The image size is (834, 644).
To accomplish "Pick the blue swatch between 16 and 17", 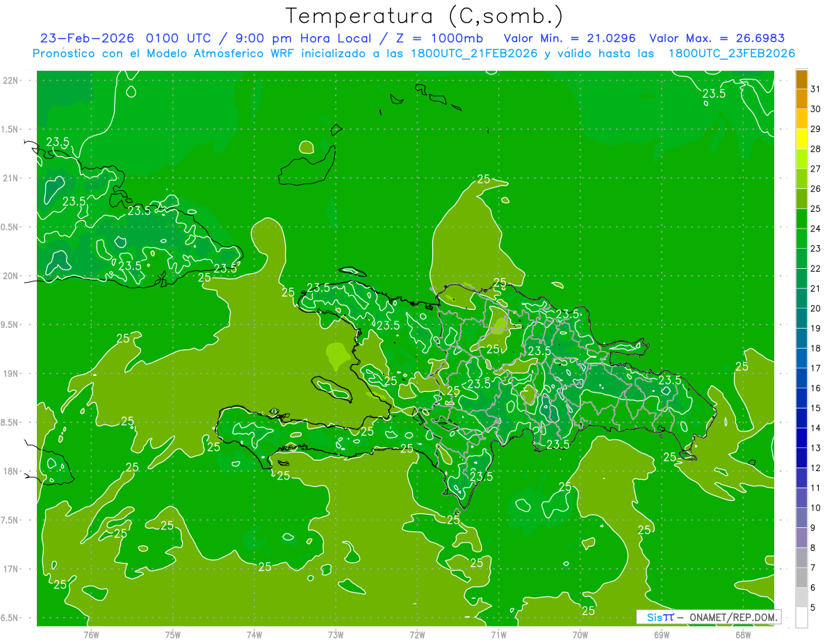I will (x=801, y=378).
